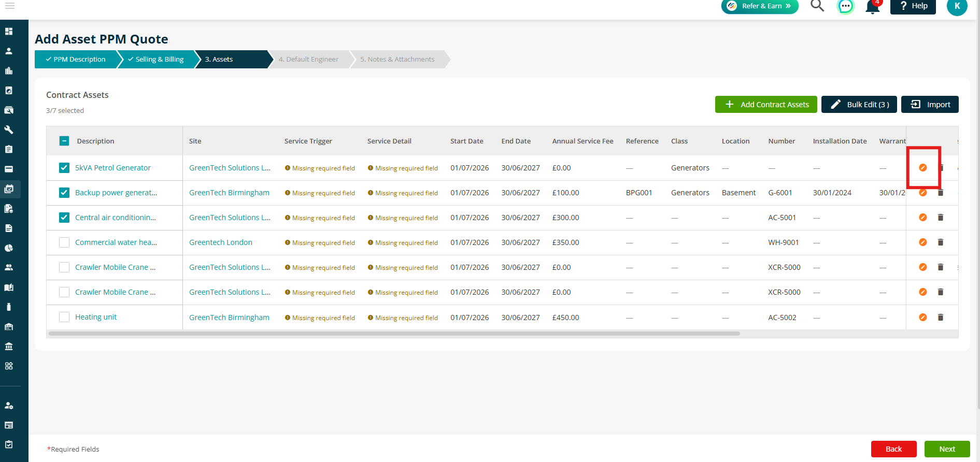Open the K user avatar menu

coord(957,7)
